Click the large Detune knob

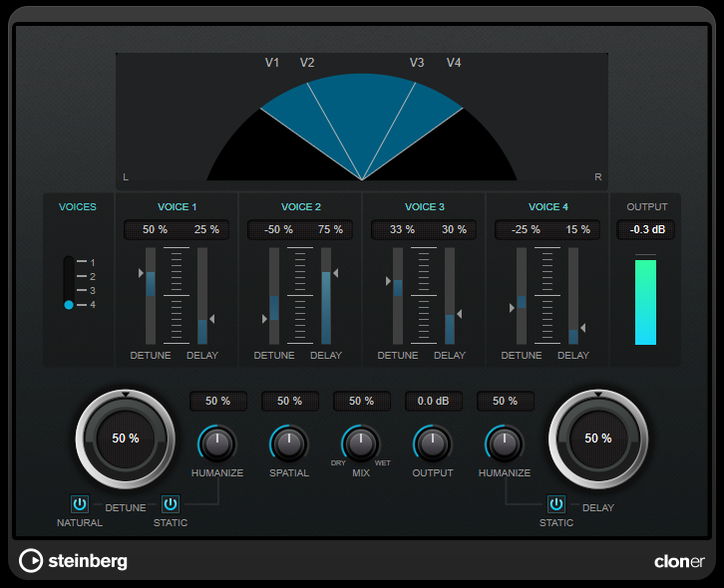[125, 439]
